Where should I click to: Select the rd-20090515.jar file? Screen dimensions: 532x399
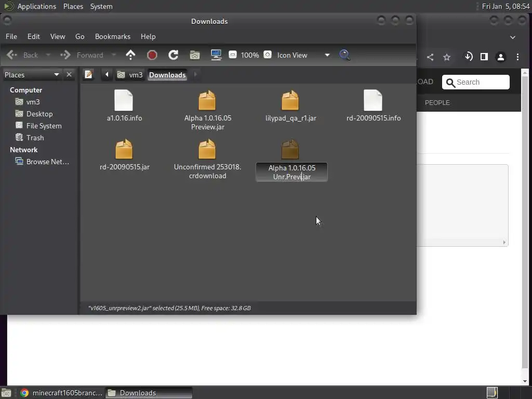point(124,155)
